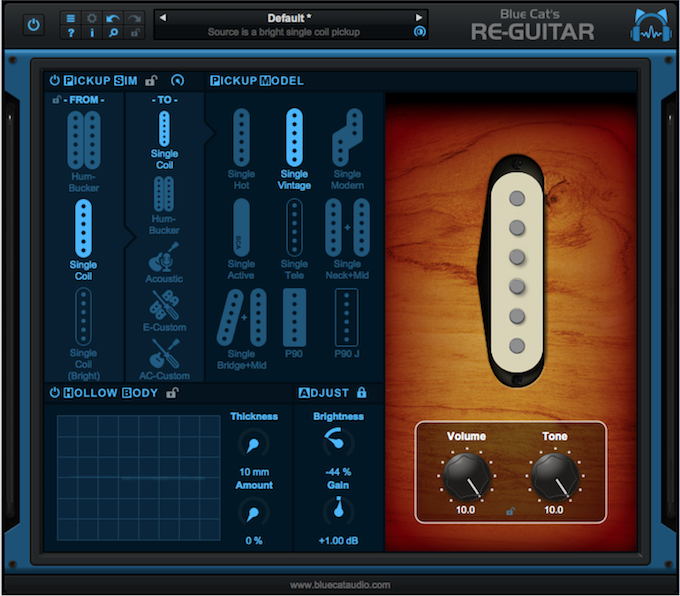Screen dimensions: 680x596
Task: Click the +1.00 dB gain value
Action: click(338, 541)
